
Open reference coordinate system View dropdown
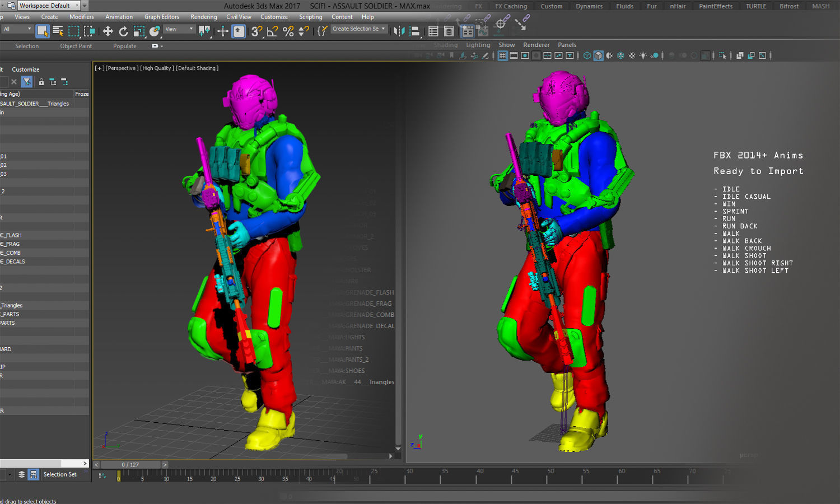pos(179,29)
